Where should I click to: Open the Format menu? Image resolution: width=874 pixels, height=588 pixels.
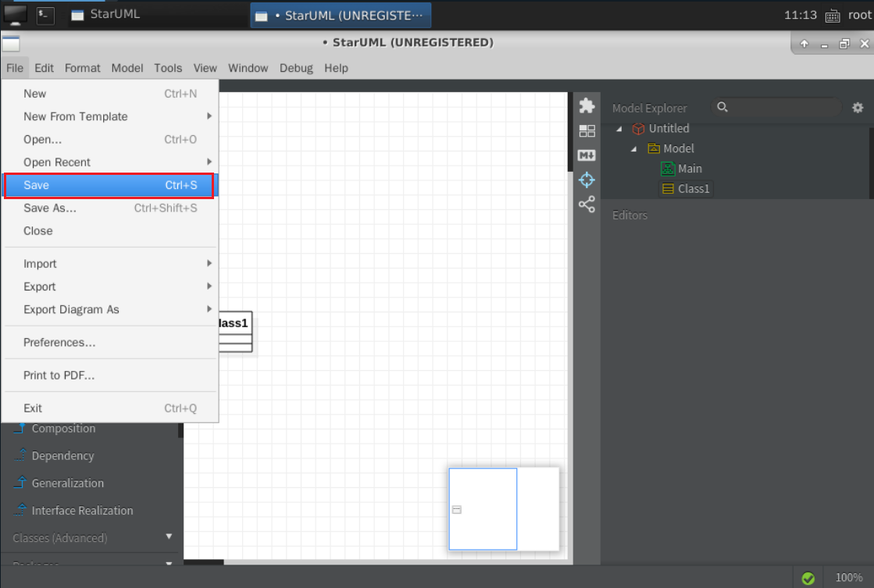click(83, 68)
